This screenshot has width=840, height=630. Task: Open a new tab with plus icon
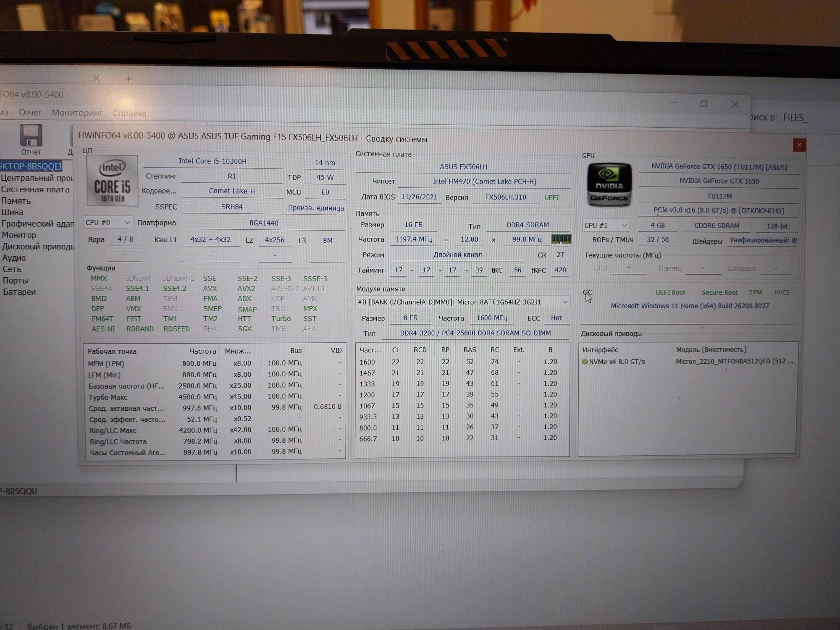coord(129,79)
